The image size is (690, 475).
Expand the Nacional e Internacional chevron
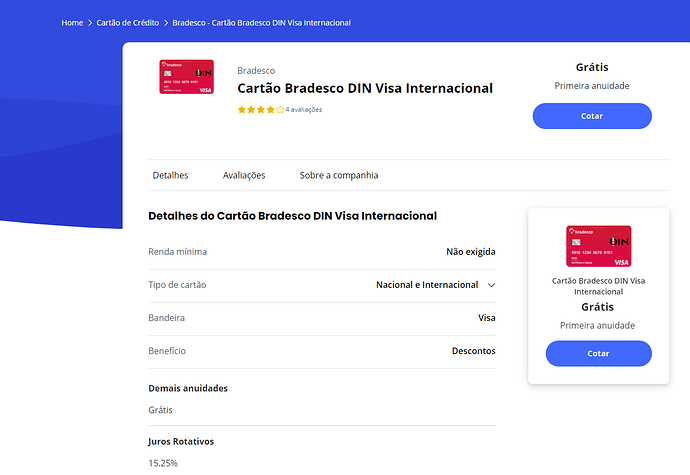tap(492, 285)
